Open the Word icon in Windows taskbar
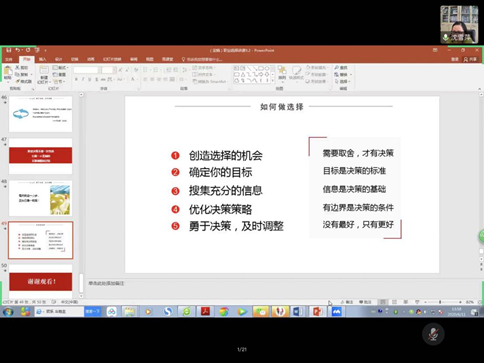This screenshot has height=363, width=484. [x=298, y=312]
